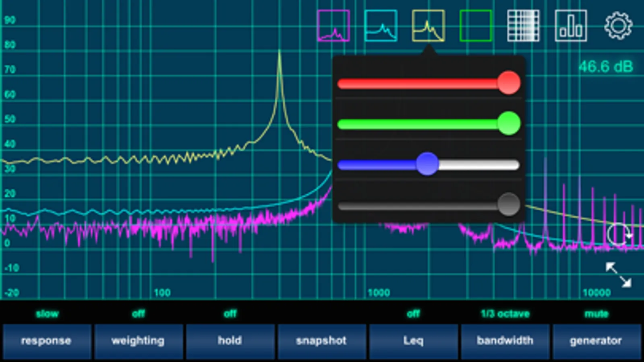Click the 'off' label above hold

(230, 314)
